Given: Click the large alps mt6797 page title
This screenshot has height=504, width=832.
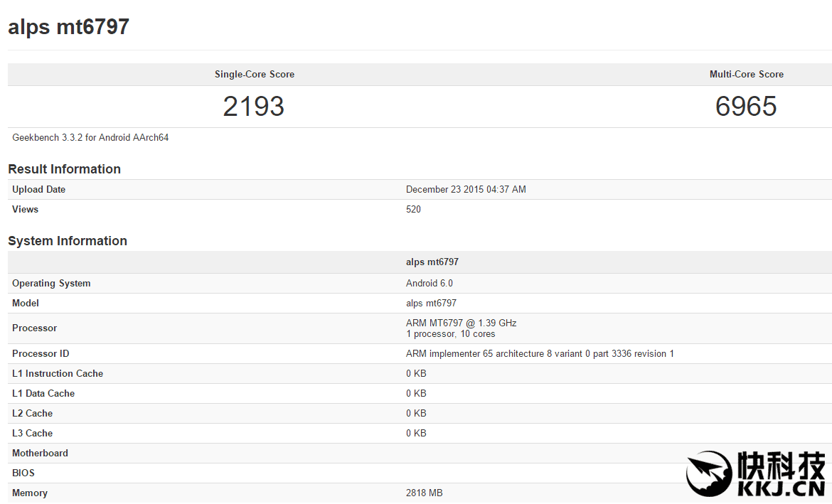Looking at the screenshot, I should pos(68,27).
